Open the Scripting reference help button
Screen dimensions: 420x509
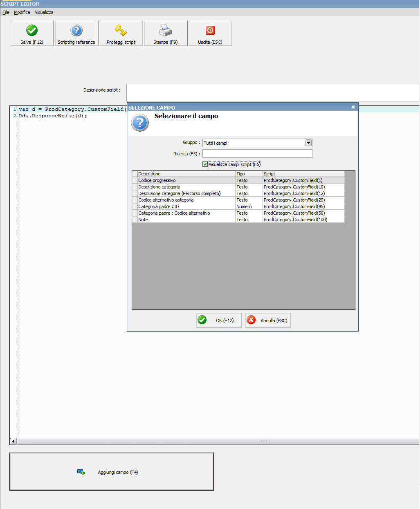tap(76, 34)
